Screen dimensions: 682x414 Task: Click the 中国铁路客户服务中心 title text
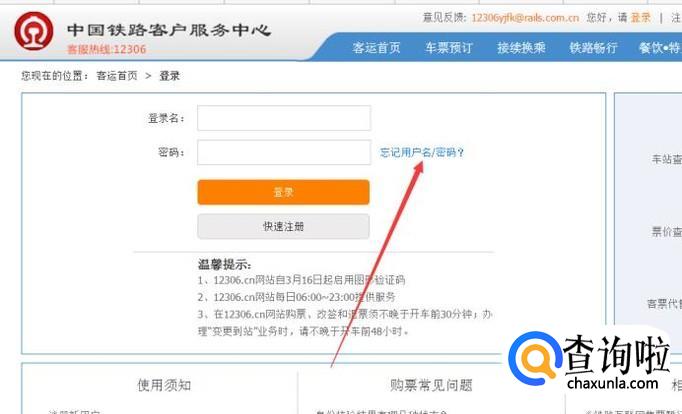click(x=169, y=30)
